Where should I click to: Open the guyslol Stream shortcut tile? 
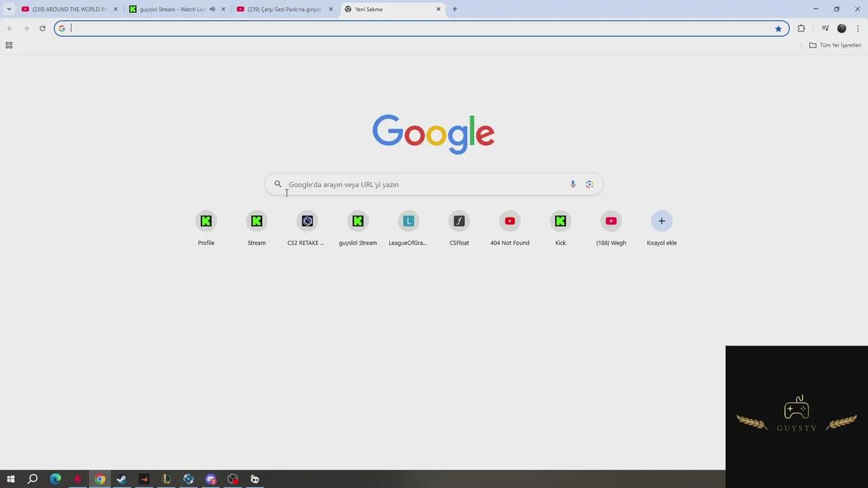[x=358, y=228]
